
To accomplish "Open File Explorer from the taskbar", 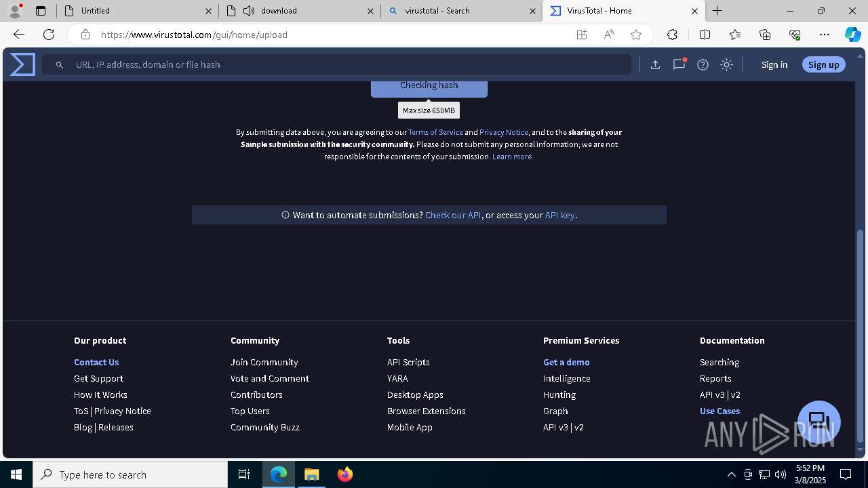I will pyautogui.click(x=311, y=474).
